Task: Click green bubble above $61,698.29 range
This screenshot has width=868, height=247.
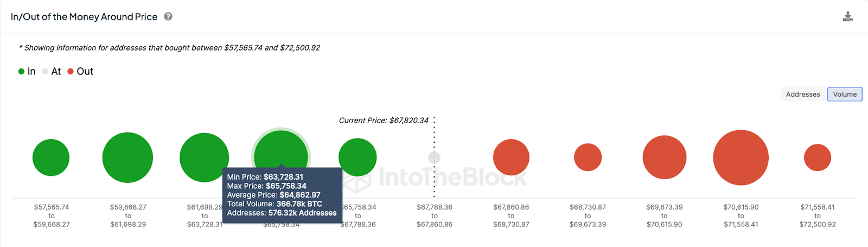Action: coord(204,157)
